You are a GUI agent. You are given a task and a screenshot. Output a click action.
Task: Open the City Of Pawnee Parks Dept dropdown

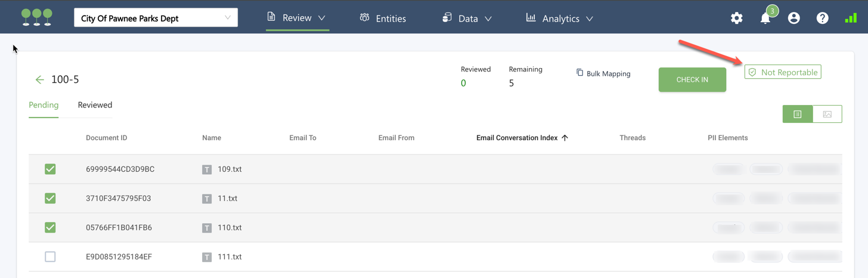pyautogui.click(x=156, y=18)
